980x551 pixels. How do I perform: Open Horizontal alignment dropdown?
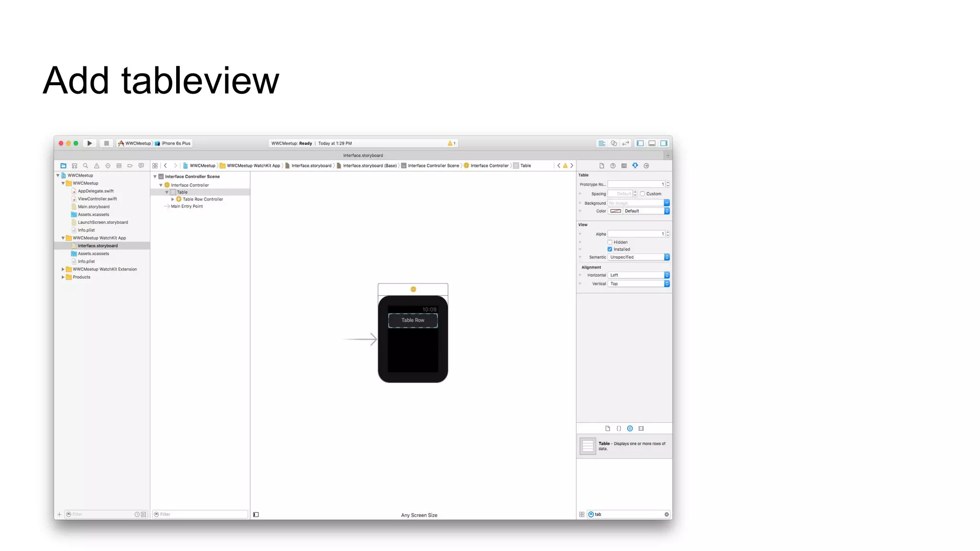point(638,275)
